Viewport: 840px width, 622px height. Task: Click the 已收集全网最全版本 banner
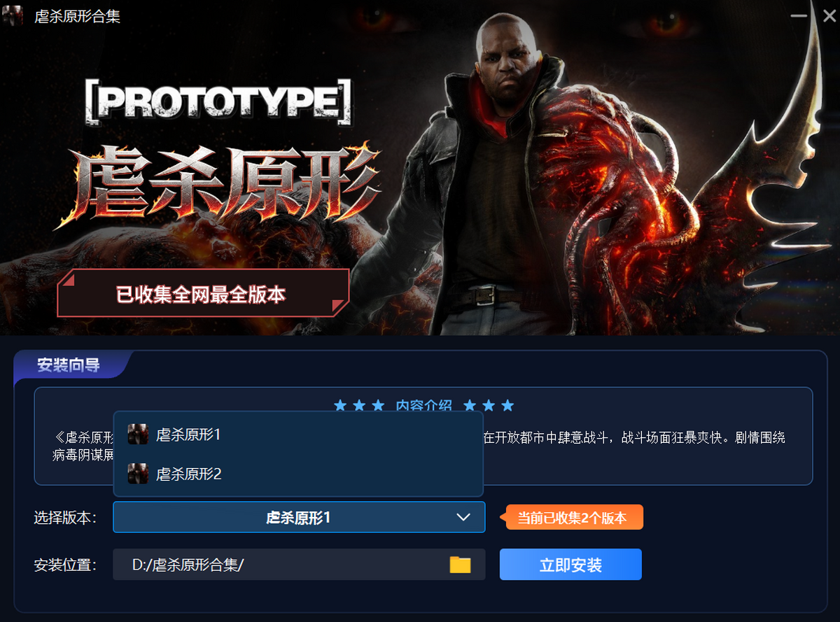pyautogui.click(x=202, y=294)
